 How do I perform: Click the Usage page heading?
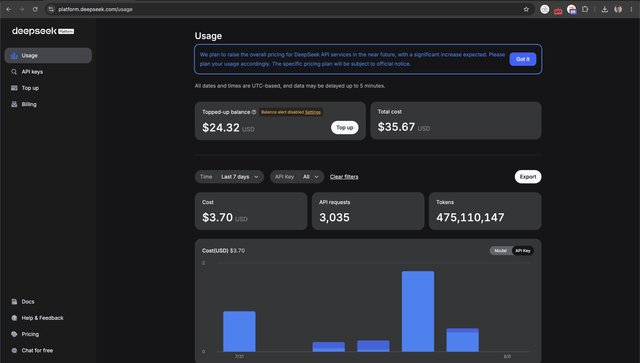point(208,36)
